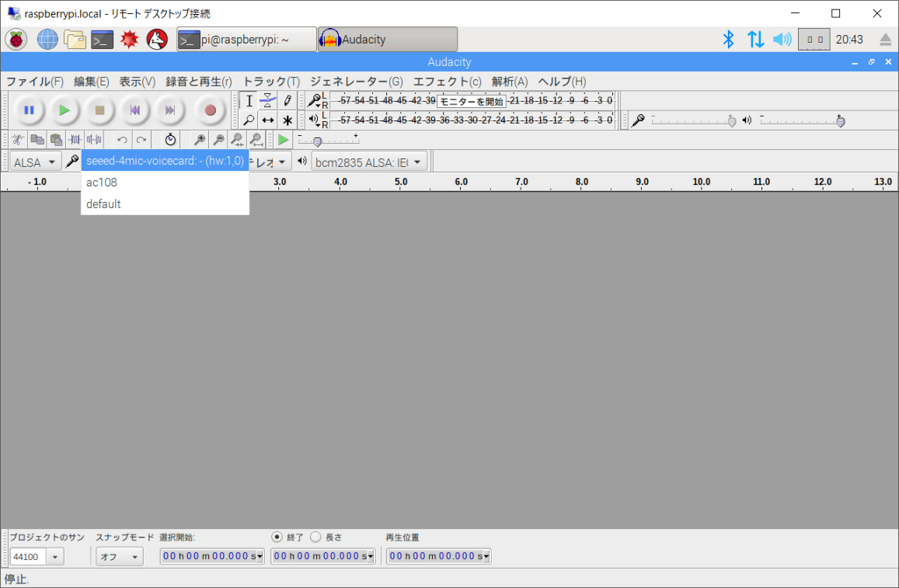The width and height of the screenshot is (899, 588).
Task: Open the エフェクト(c) menu
Action: click(447, 82)
